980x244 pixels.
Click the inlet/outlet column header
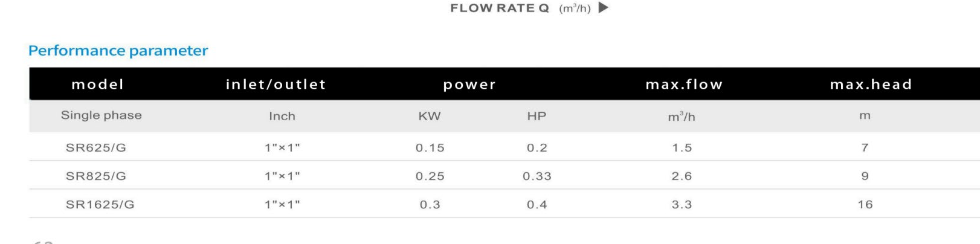(276, 85)
